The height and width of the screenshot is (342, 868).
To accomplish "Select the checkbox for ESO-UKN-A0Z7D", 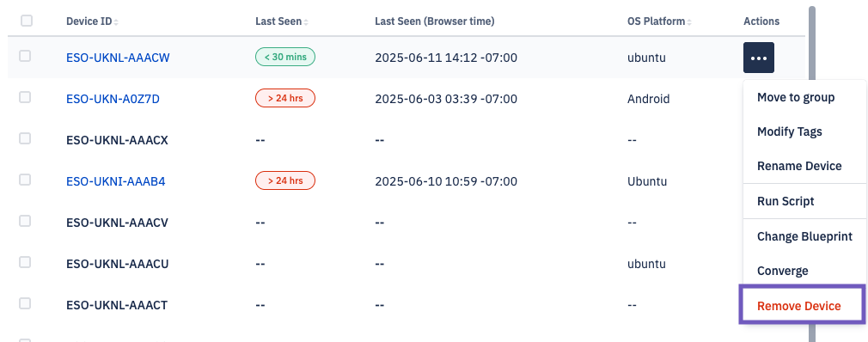I will (25, 97).
